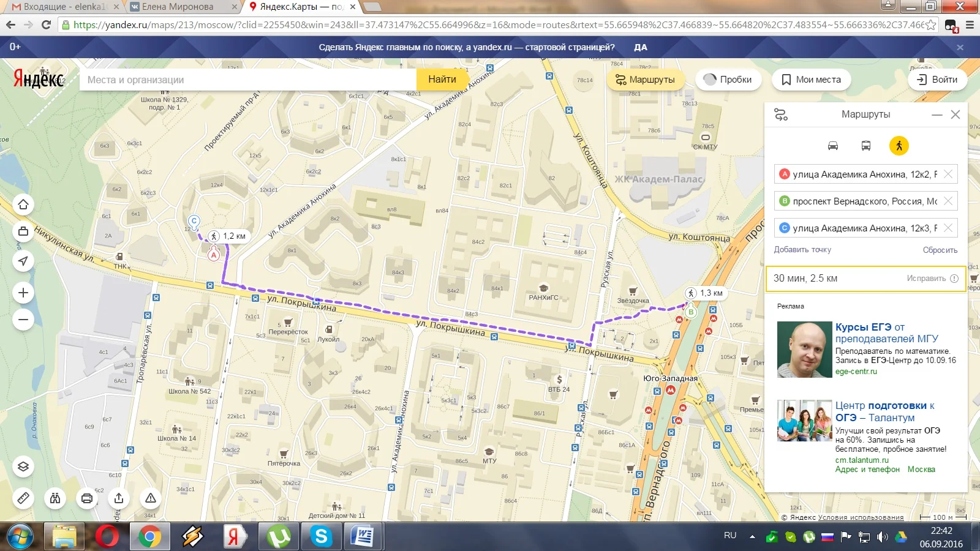
Task: Select car route mode
Action: (833, 146)
